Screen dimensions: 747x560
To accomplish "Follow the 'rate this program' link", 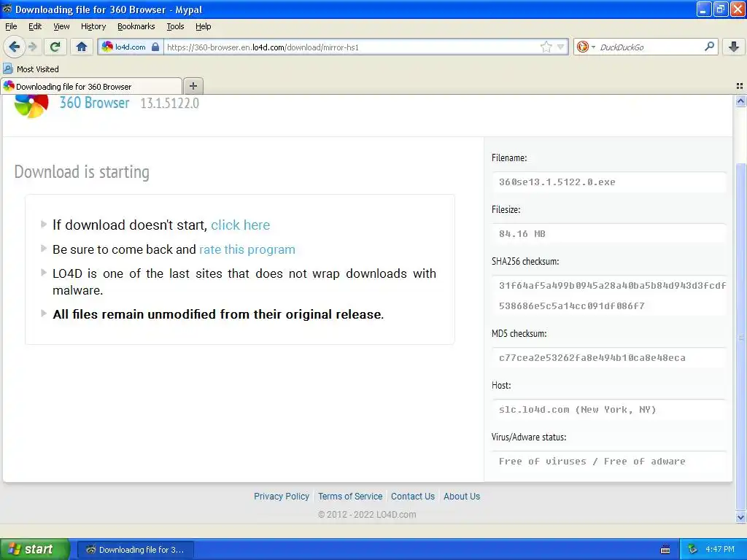I will tap(247, 249).
